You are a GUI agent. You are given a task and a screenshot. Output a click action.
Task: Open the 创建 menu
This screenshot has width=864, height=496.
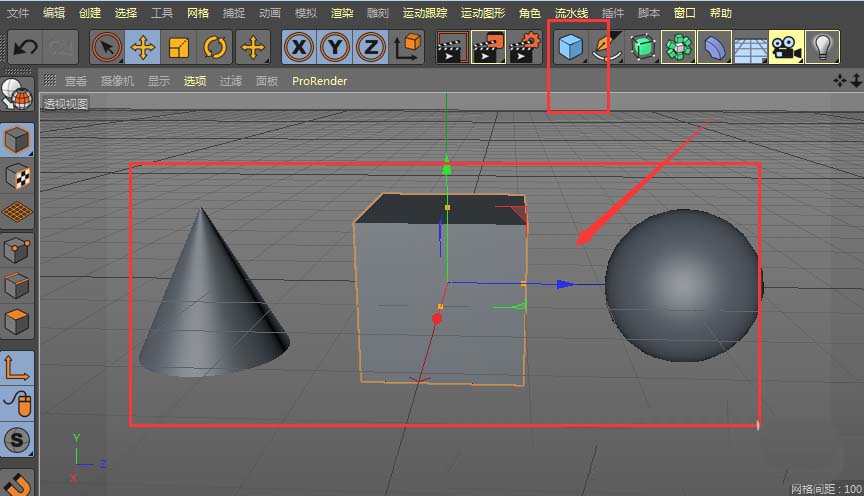[x=90, y=13]
